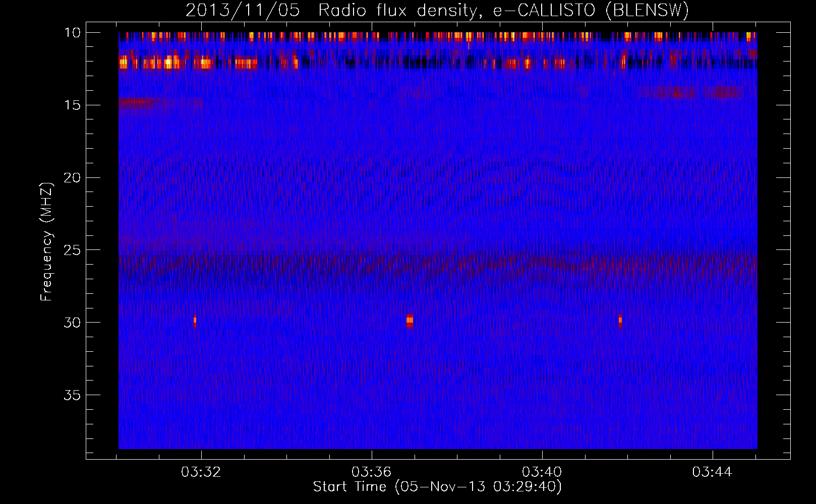Click the 10 MHz frequency tick label
The height and width of the screenshot is (504, 816).
coord(72,33)
